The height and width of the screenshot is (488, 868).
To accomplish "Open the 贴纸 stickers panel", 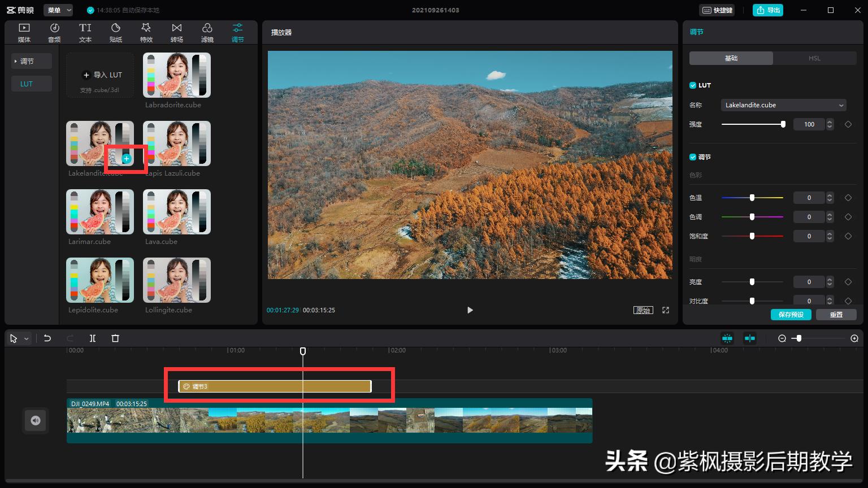I will pyautogui.click(x=116, y=32).
